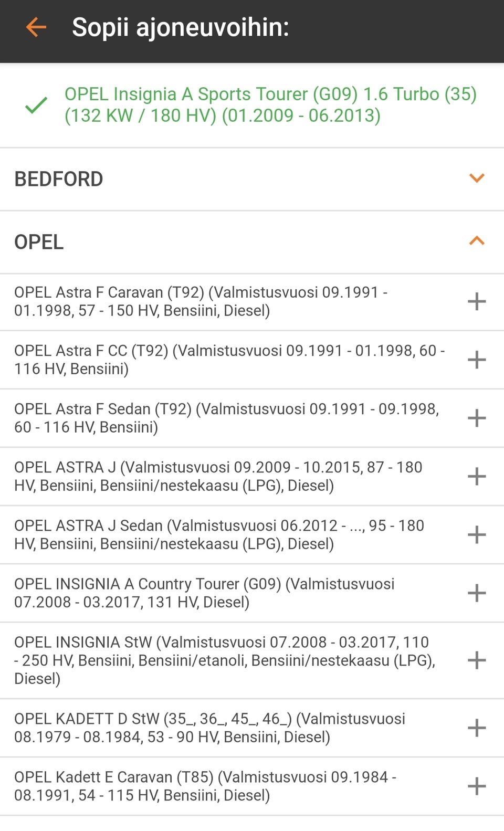Expand plus for OPEL ASTRA J 09.2009

click(477, 476)
